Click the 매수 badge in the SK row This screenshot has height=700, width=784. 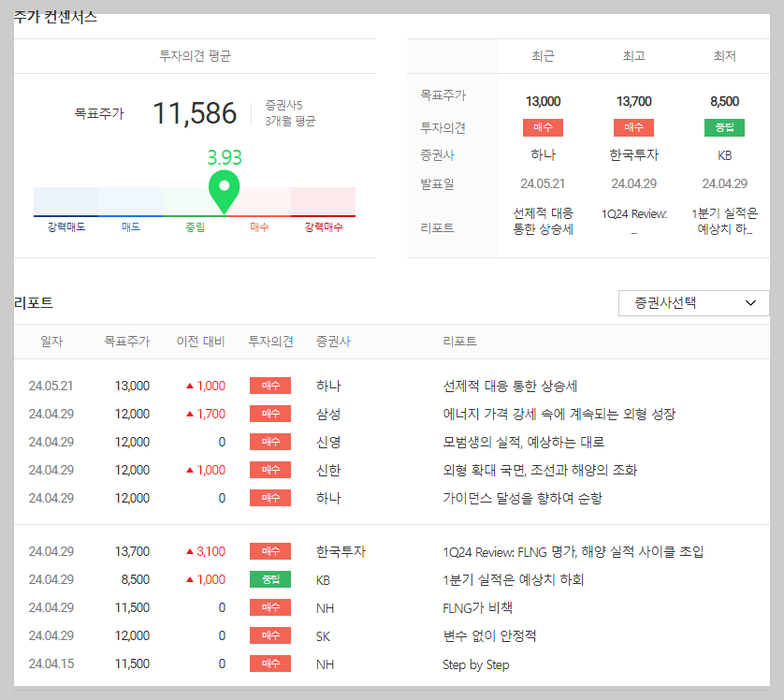pyautogui.click(x=270, y=635)
